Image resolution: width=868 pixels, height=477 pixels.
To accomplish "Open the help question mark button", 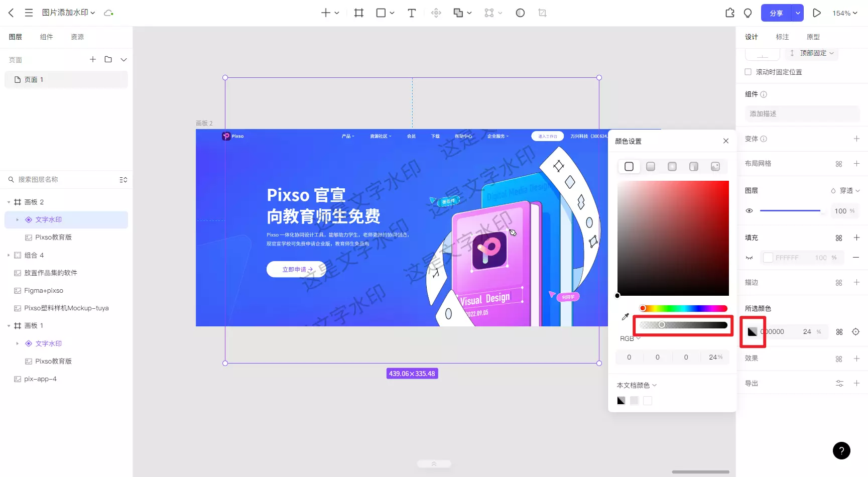I will click(x=841, y=450).
